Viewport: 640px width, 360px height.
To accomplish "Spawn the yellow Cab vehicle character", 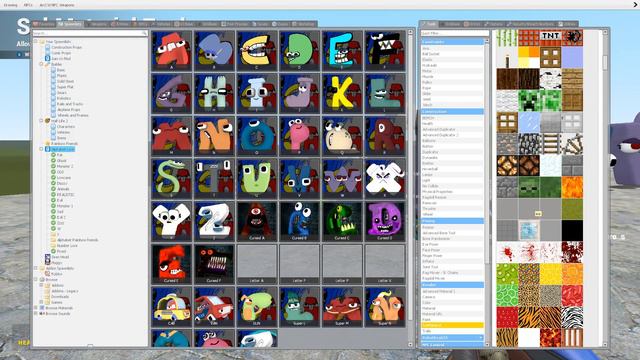I will [171, 307].
